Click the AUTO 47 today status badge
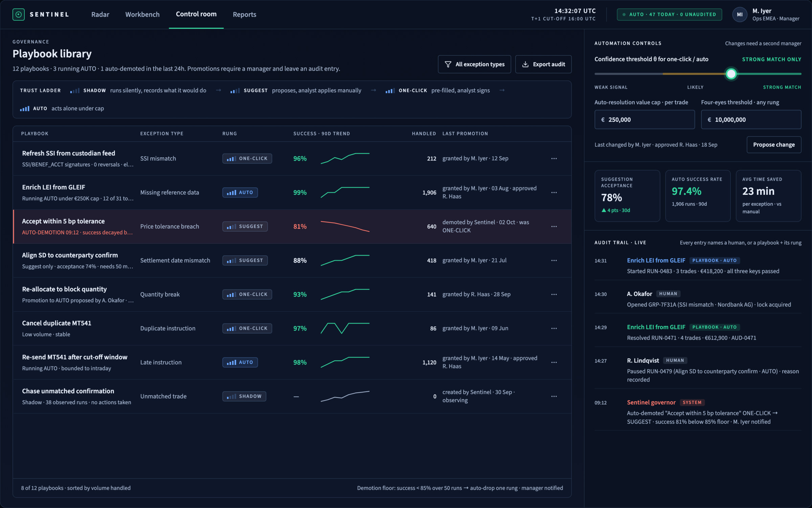Image resolution: width=812 pixels, height=508 pixels. 669,15
